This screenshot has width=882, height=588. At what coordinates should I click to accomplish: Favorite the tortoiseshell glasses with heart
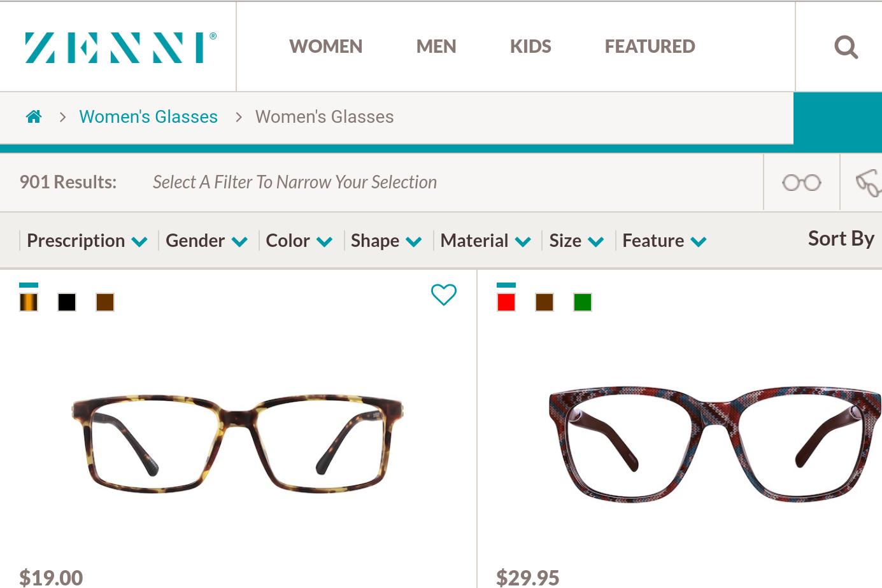coord(444,295)
